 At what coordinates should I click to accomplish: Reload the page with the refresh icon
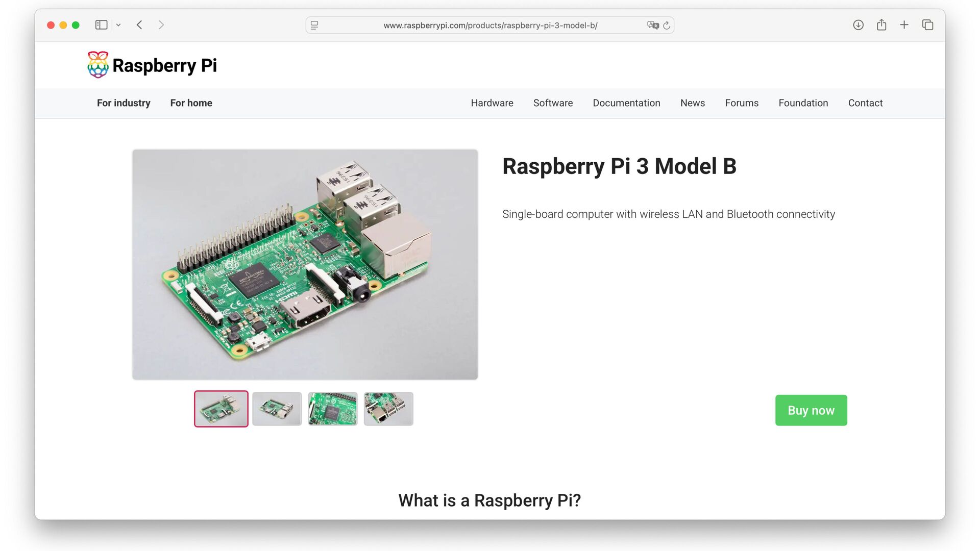667,25
